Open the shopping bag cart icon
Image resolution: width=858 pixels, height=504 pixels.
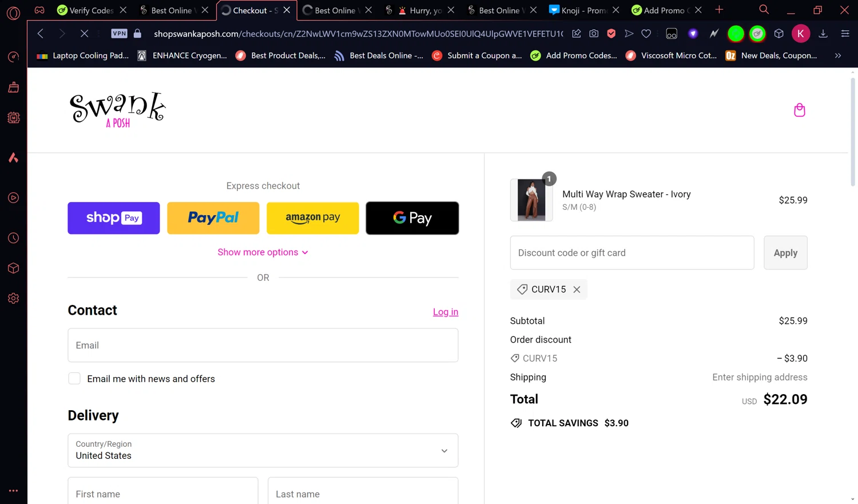(x=800, y=110)
